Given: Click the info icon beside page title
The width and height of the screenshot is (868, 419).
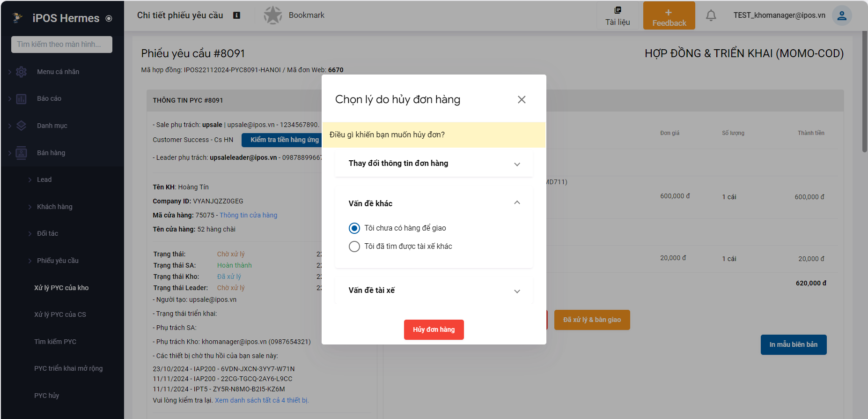Looking at the screenshot, I should [x=237, y=15].
